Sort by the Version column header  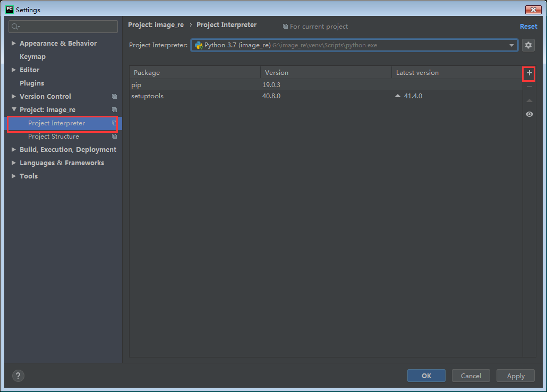(326, 73)
